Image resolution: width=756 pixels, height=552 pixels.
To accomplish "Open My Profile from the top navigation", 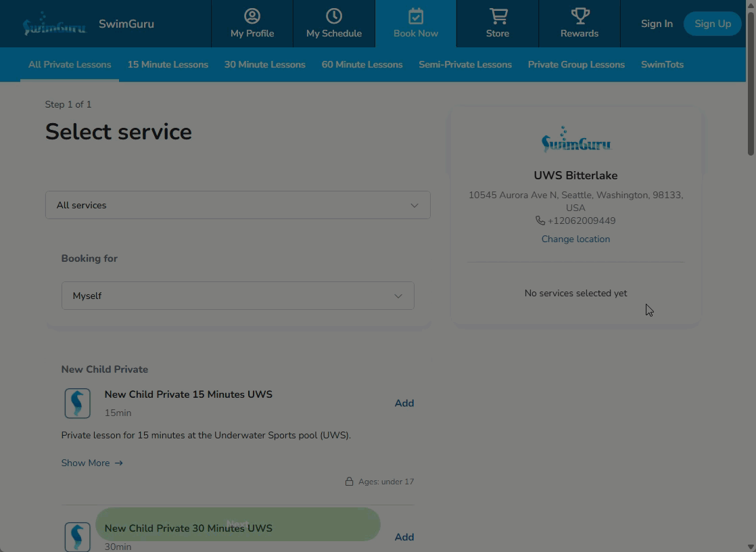I will click(x=252, y=24).
